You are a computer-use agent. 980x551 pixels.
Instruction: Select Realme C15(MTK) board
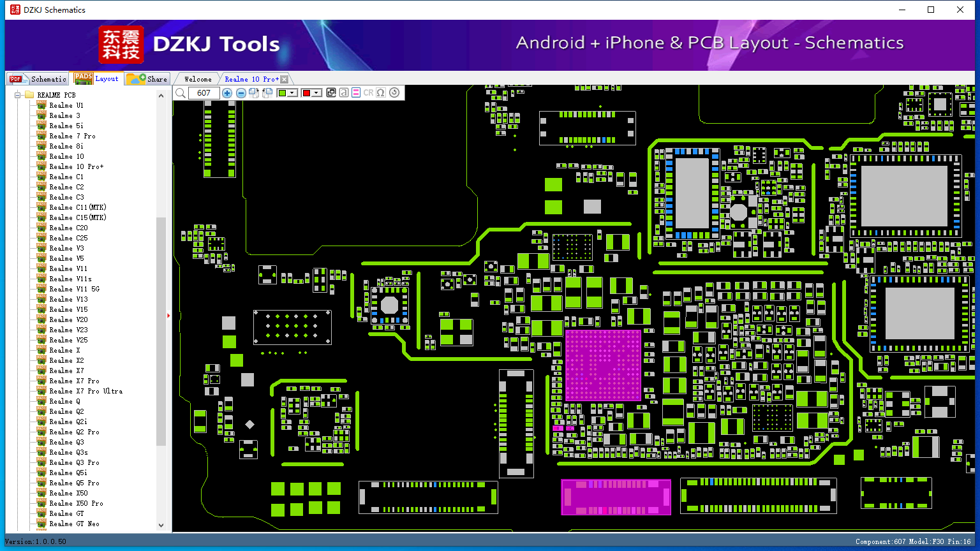tap(78, 217)
